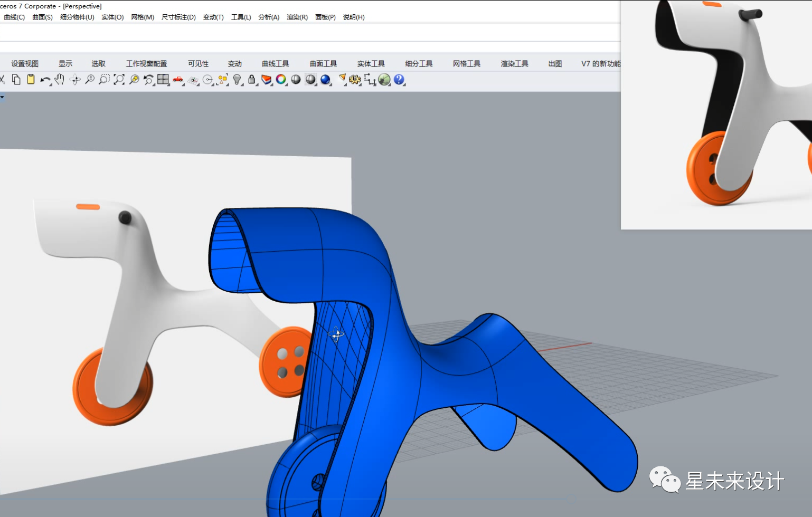Select the Pan hand tool
The image size is (812, 517).
[x=60, y=80]
